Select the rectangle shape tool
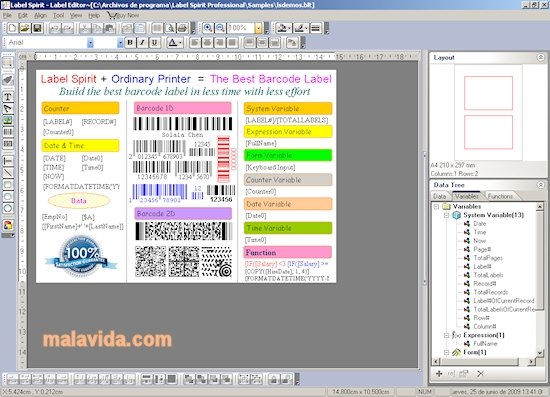This screenshot has height=397, width=550. point(8,184)
